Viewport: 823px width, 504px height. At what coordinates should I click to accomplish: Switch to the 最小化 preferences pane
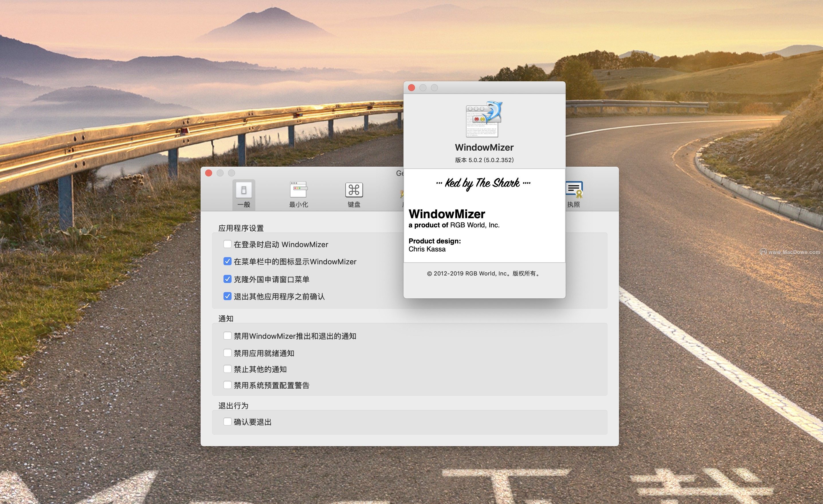click(x=299, y=195)
